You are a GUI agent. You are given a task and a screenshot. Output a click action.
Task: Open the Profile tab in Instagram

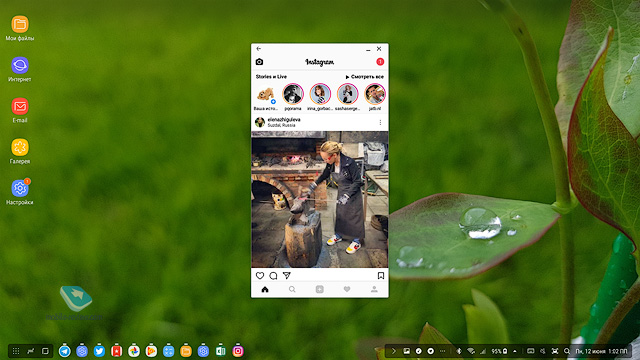(374, 289)
